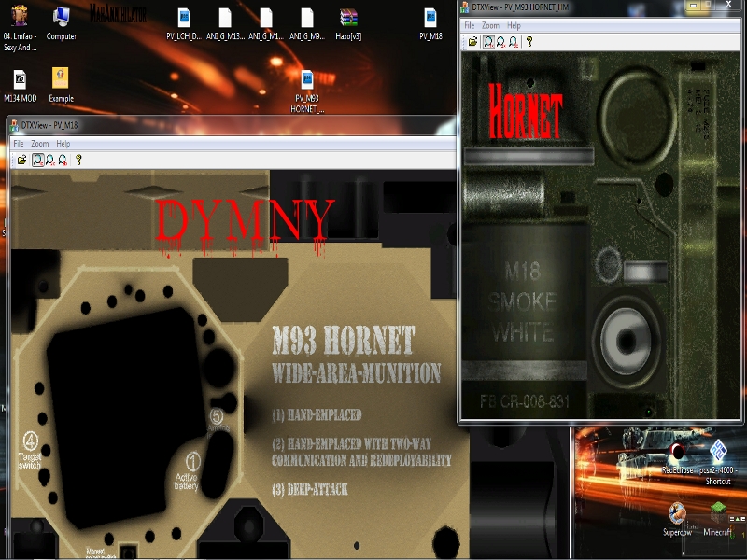
Task: Open the ANI_G_M9... desktop file
Action: 307,24
